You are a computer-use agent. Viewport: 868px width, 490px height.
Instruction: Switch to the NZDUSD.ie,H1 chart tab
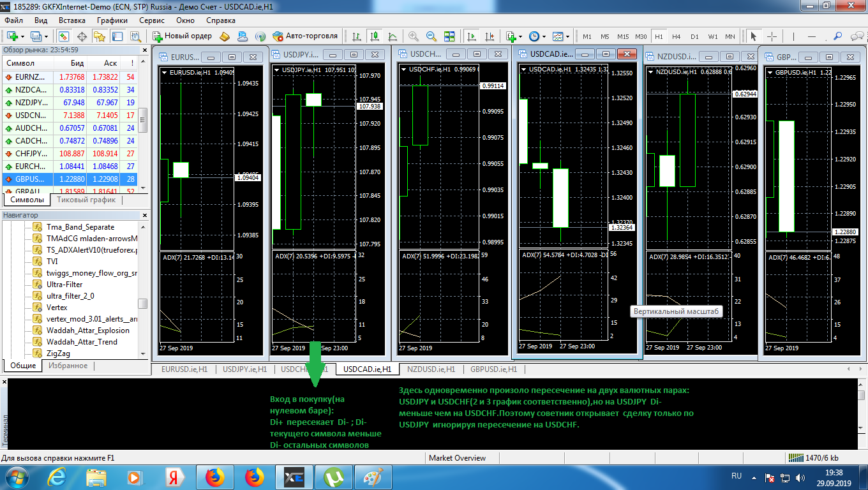tap(431, 369)
